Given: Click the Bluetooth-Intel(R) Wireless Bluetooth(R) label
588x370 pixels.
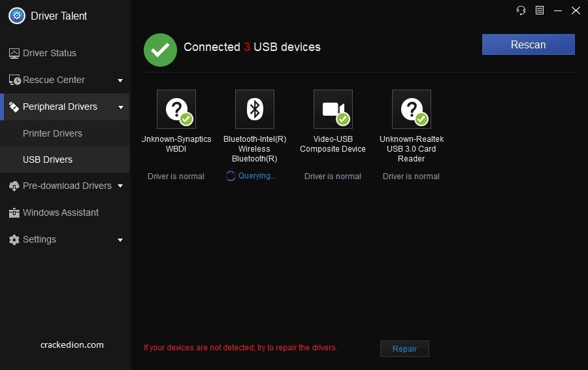Looking at the screenshot, I should click(x=255, y=148).
